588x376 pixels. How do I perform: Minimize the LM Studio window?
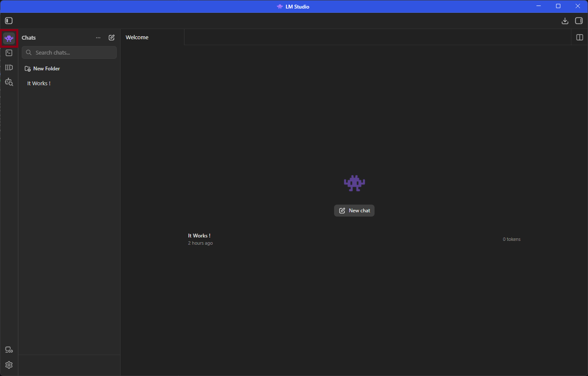pos(539,6)
